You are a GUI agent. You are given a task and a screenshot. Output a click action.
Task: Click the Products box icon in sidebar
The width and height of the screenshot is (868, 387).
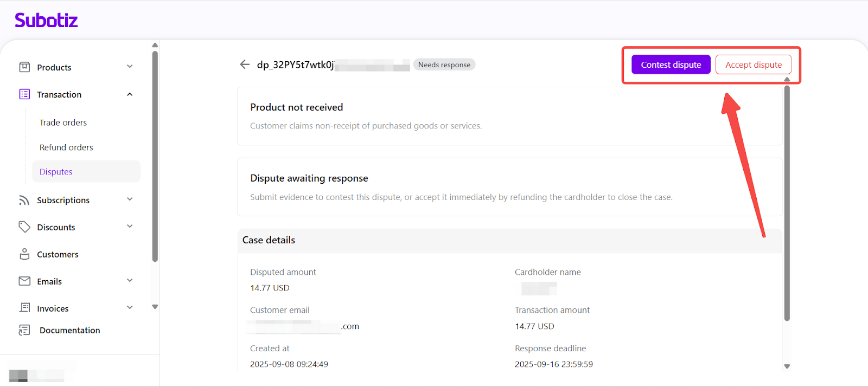24,67
